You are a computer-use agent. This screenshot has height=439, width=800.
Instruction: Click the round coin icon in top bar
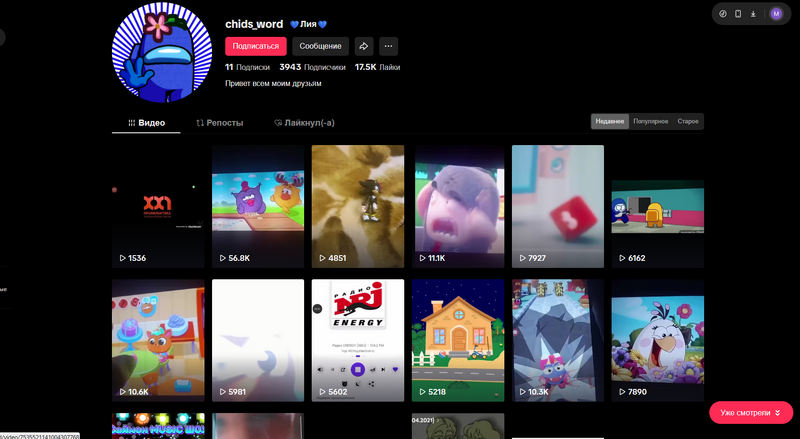coord(723,14)
